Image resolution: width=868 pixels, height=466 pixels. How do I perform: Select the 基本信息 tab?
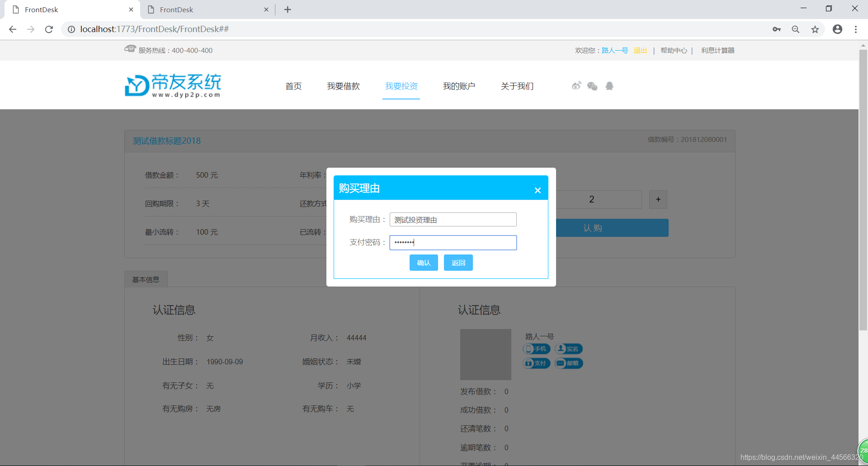coord(146,279)
